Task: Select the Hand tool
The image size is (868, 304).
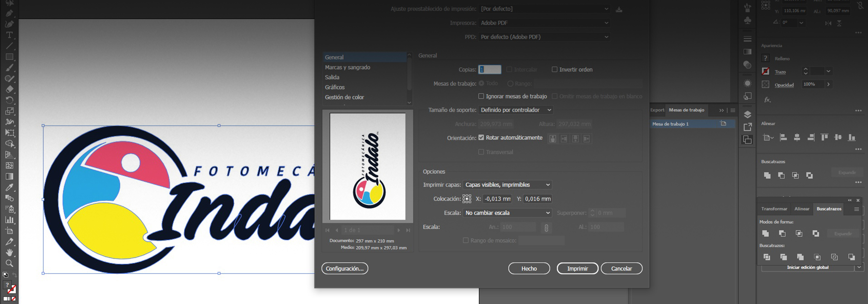Action: pyautogui.click(x=9, y=252)
